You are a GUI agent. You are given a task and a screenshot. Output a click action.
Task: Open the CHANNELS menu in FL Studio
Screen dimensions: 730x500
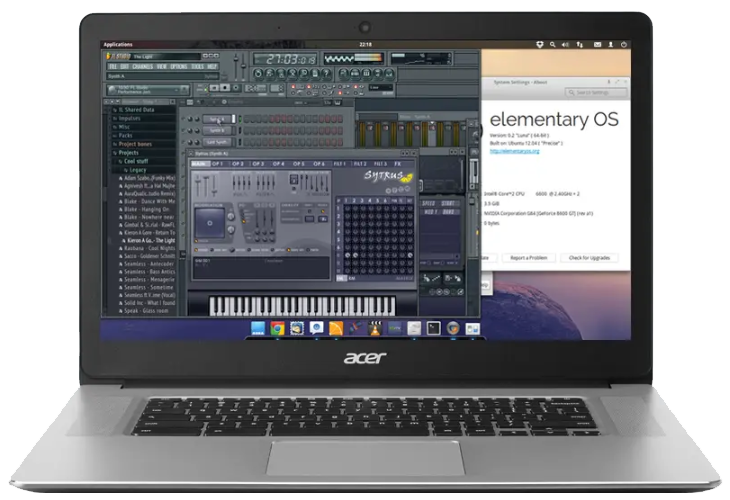point(142,67)
